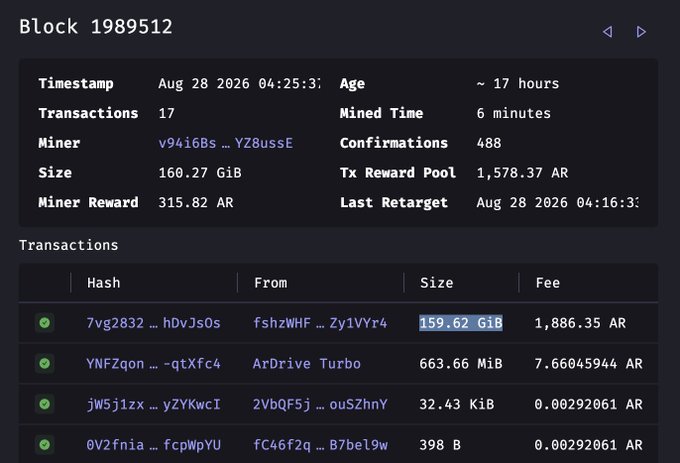Screen dimensions: 680x463
Task: Click the Size column header
Action: coord(437,283)
